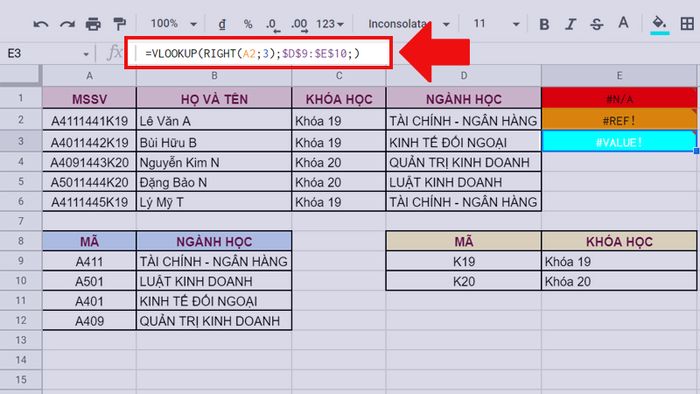Viewport: 700px width, 394px height.
Task: Select cell Nguyễn Kim N
Action: click(214, 162)
